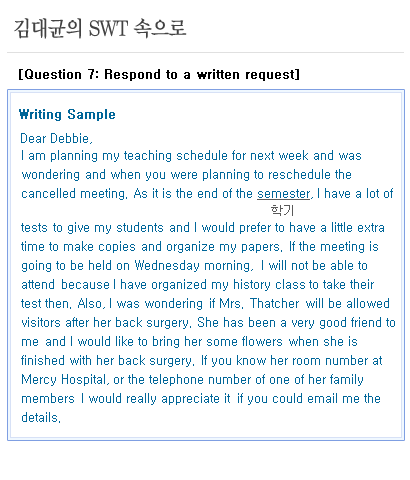Click the underlined word semester

coord(283,194)
